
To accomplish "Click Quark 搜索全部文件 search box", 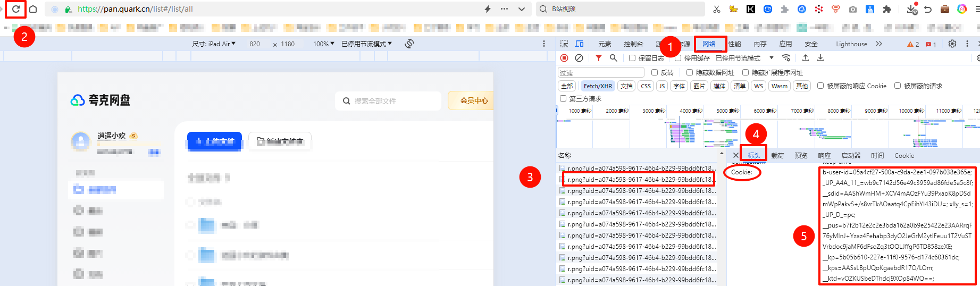I will point(388,100).
